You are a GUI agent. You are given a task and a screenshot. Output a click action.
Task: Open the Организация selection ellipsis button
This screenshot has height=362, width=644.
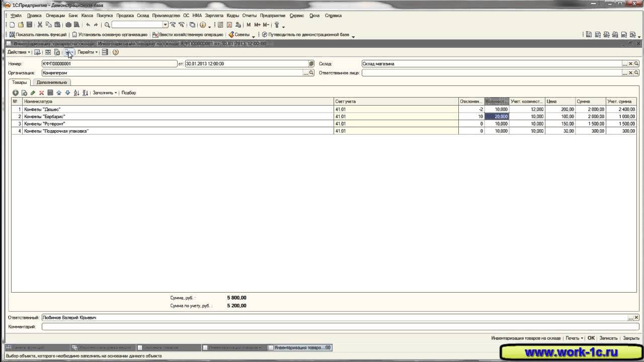(x=305, y=73)
